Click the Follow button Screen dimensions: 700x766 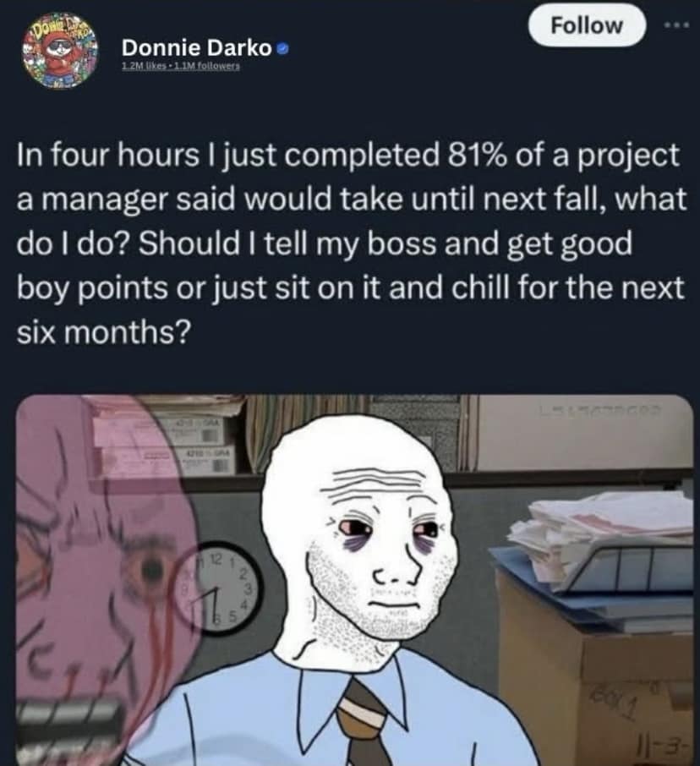click(587, 25)
